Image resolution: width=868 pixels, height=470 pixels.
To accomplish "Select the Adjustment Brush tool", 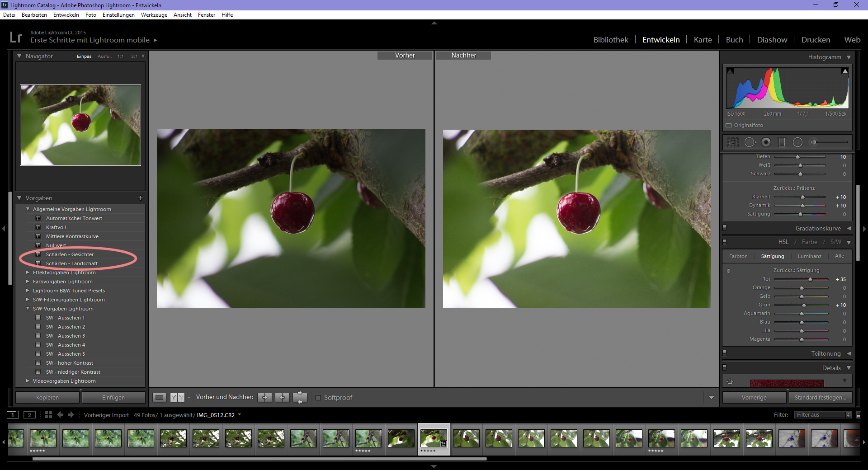I will point(814,142).
